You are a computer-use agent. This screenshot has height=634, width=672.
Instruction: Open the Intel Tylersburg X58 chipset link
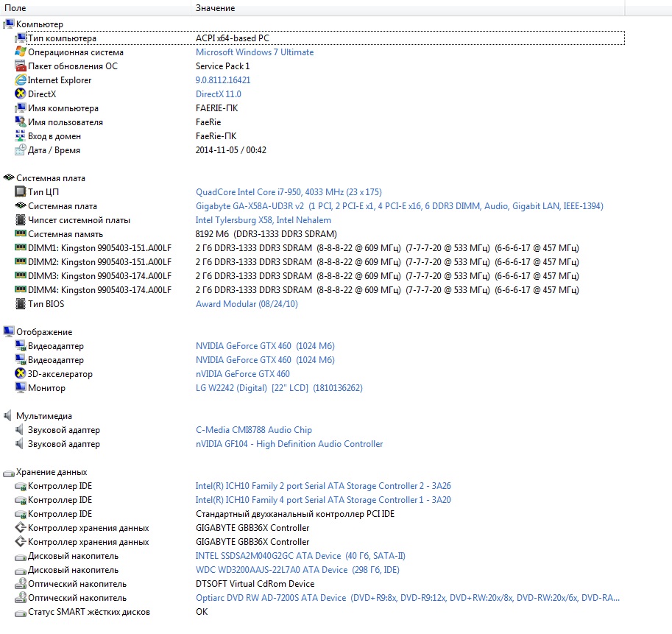click(x=264, y=220)
